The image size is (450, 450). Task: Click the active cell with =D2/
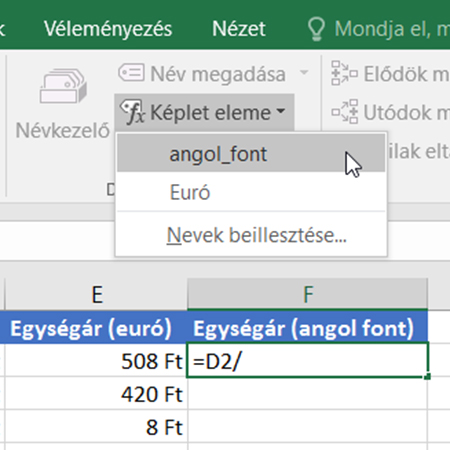pyautogui.click(x=307, y=360)
